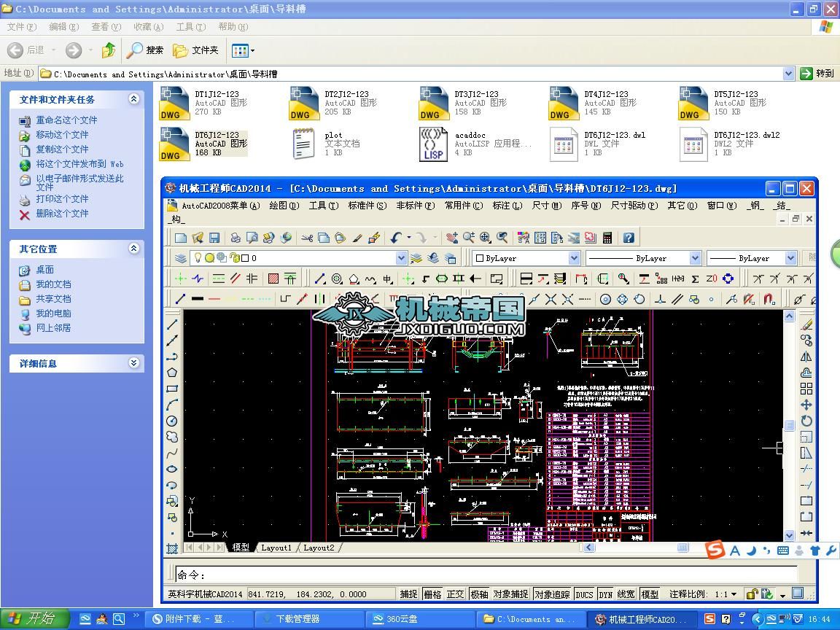This screenshot has width=840, height=630.
Task: Collapse the 其它位置 panel
Action: pos(134,249)
